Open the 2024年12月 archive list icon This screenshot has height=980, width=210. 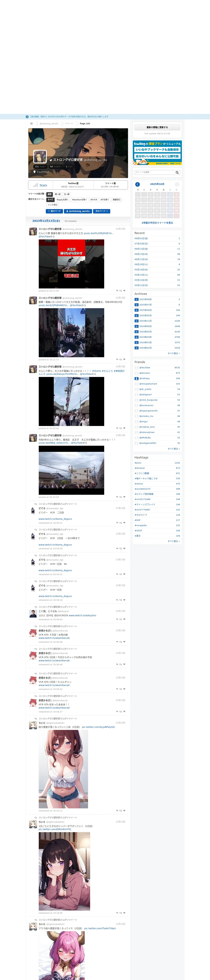tap(136, 321)
